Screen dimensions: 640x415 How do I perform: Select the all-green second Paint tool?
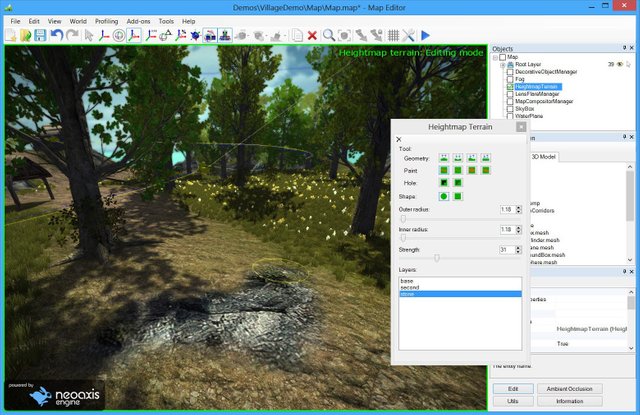[458, 170]
